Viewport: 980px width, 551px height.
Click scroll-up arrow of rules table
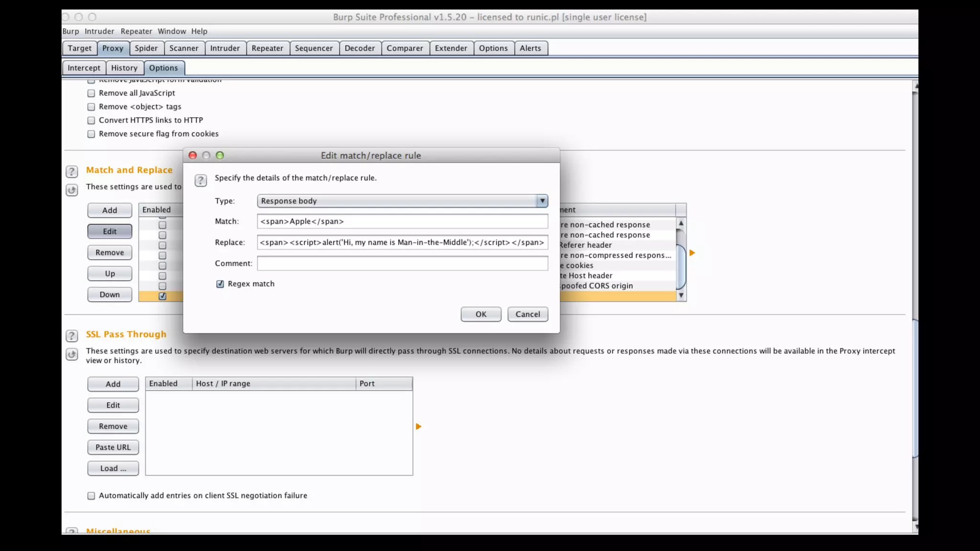[681, 223]
